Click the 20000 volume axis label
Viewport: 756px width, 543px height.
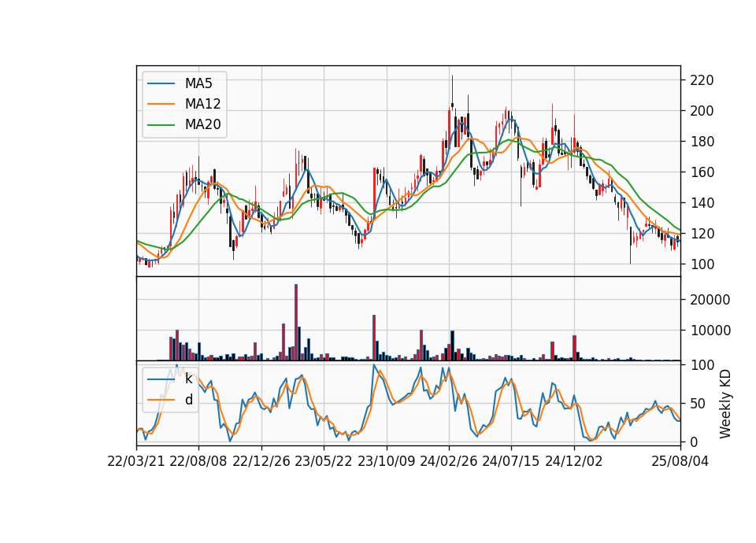click(710, 300)
